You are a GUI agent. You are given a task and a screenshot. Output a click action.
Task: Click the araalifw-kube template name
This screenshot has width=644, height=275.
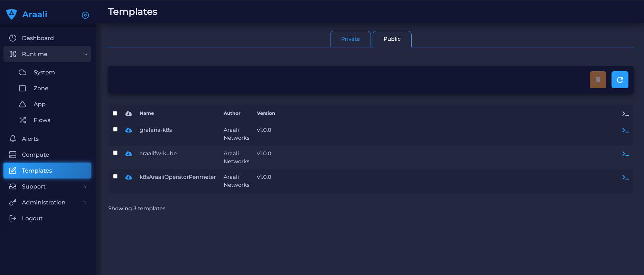point(158,154)
